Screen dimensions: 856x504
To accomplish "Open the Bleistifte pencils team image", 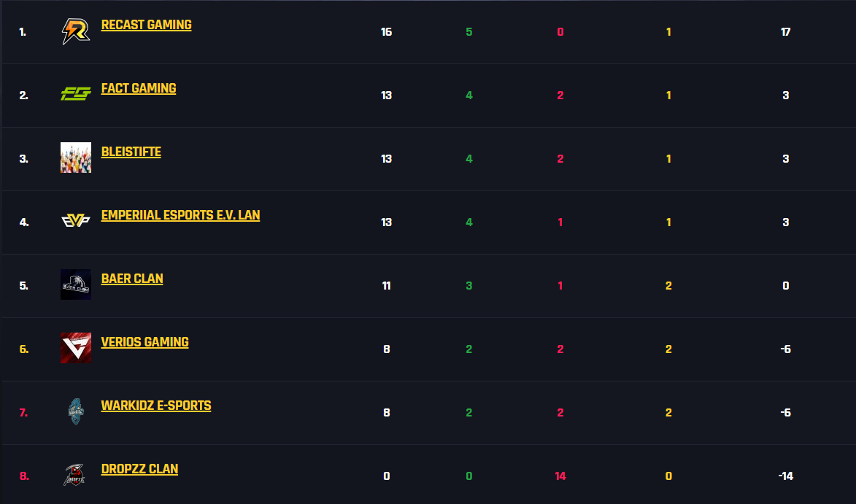I will coord(76,158).
